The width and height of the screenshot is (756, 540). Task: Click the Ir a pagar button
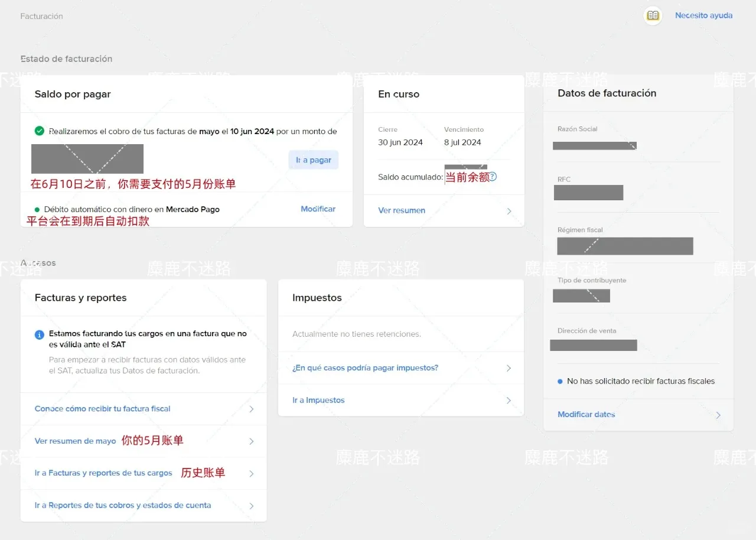click(x=314, y=160)
